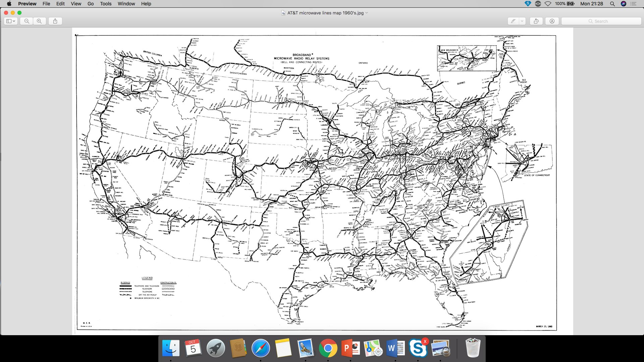
Task: Expand the highlight color dropdown arrow
Action: click(522, 21)
